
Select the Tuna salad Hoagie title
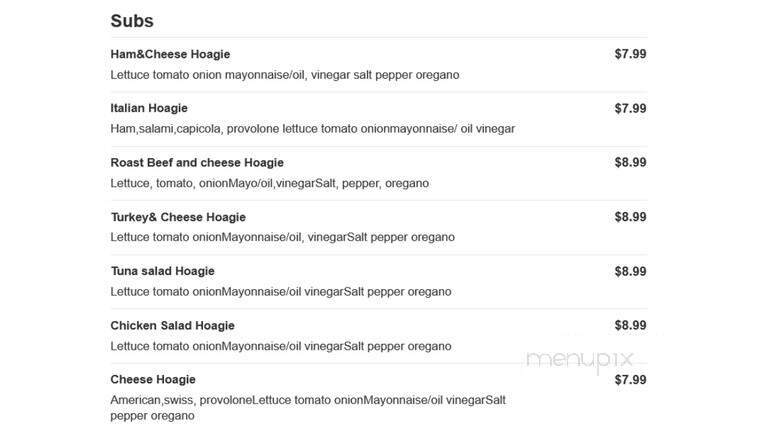[162, 271]
